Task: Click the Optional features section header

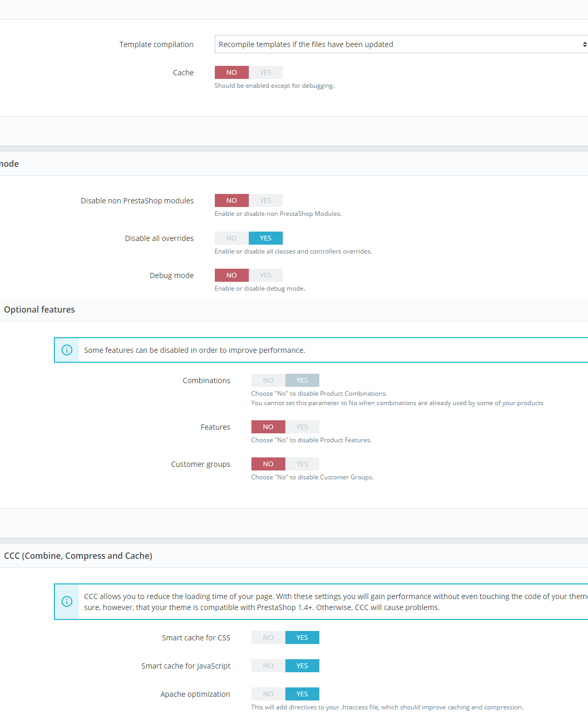Action: (x=40, y=309)
